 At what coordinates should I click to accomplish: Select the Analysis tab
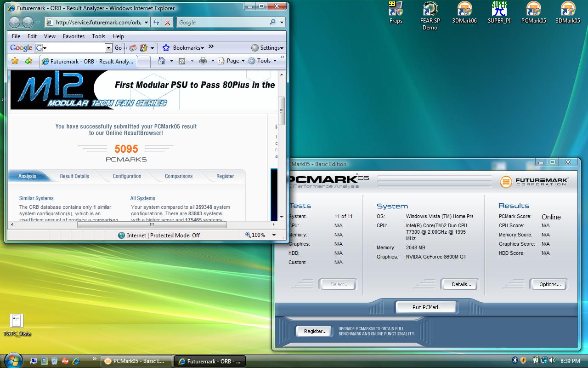click(28, 176)
